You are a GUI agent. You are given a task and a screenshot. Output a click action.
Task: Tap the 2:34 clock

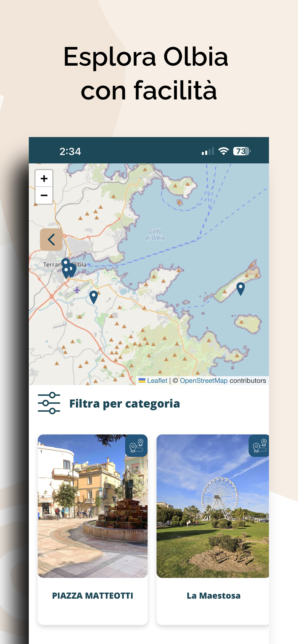[x=70, y=151]
